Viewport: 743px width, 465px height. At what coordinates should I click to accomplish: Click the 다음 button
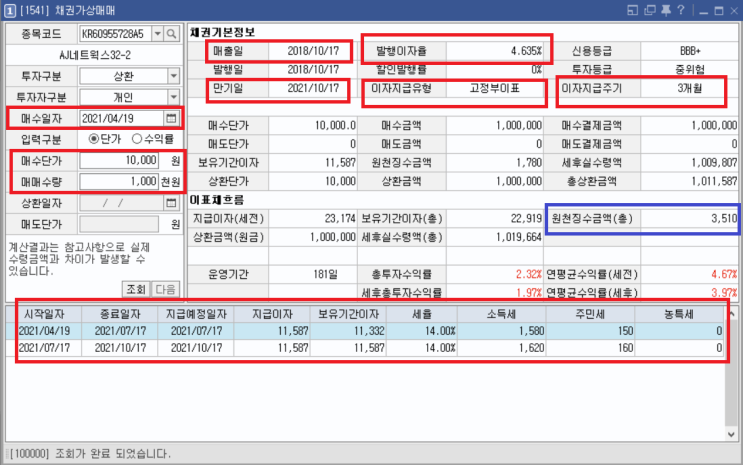click(165, 289)
